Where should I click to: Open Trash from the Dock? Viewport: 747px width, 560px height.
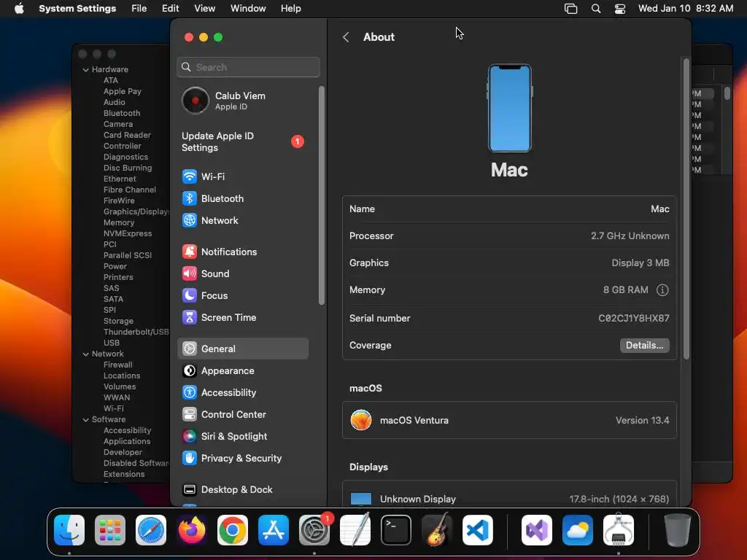tap(677, 530)
